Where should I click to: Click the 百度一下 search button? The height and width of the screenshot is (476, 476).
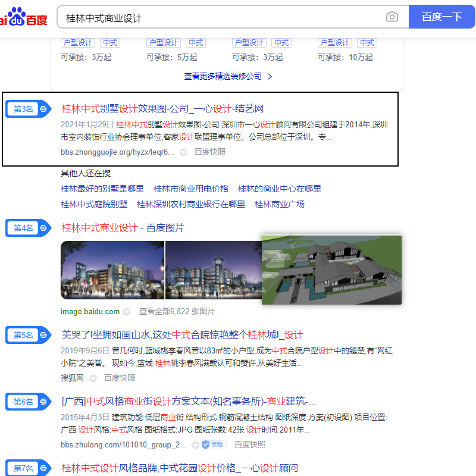point(441,17)
